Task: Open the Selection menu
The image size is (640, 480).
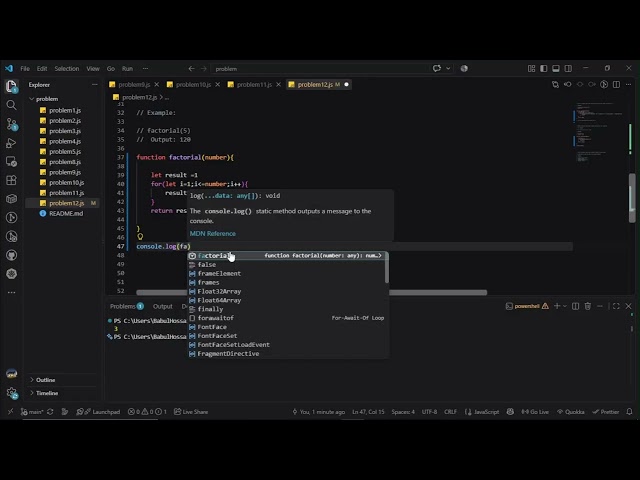Action: click(x=67, y=69)
